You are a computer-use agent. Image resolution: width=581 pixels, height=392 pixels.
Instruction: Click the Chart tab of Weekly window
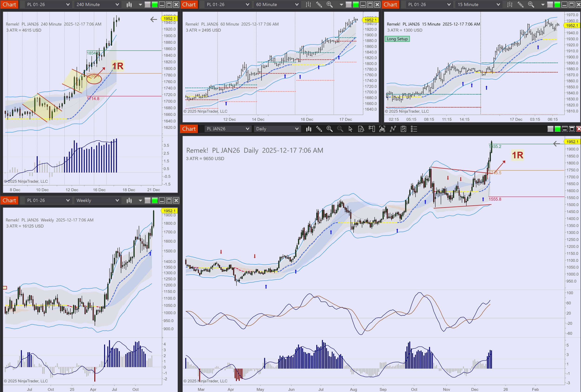pyautogui.click(x=9, y=200)
